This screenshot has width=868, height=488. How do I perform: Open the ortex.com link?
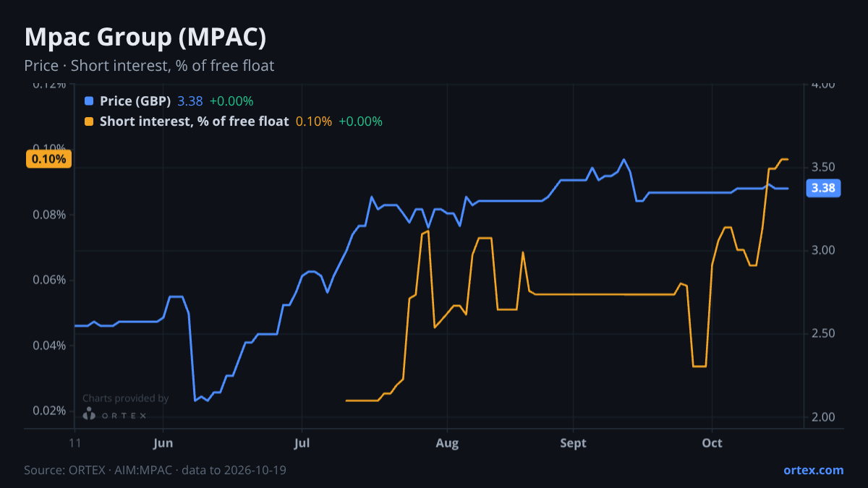(813, 470)
